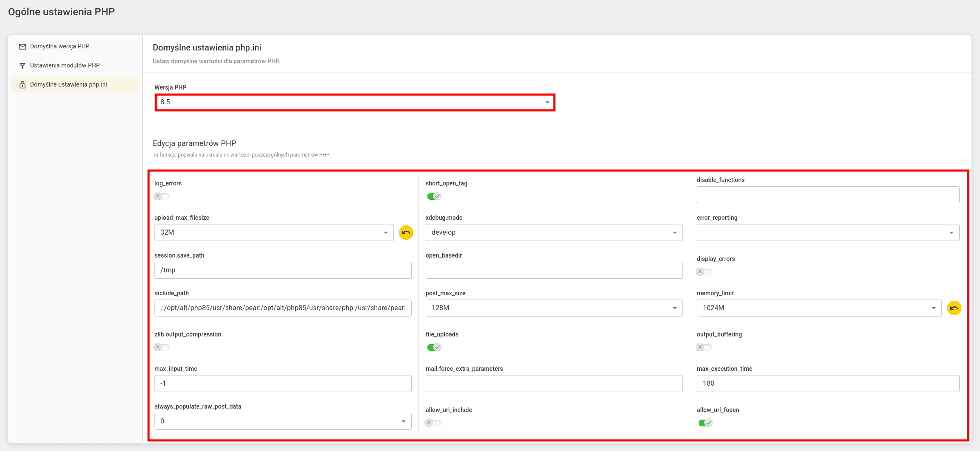Disable the short_open_tag toggle
This screenshot has height=451, width=980.
tap(434, 196)
